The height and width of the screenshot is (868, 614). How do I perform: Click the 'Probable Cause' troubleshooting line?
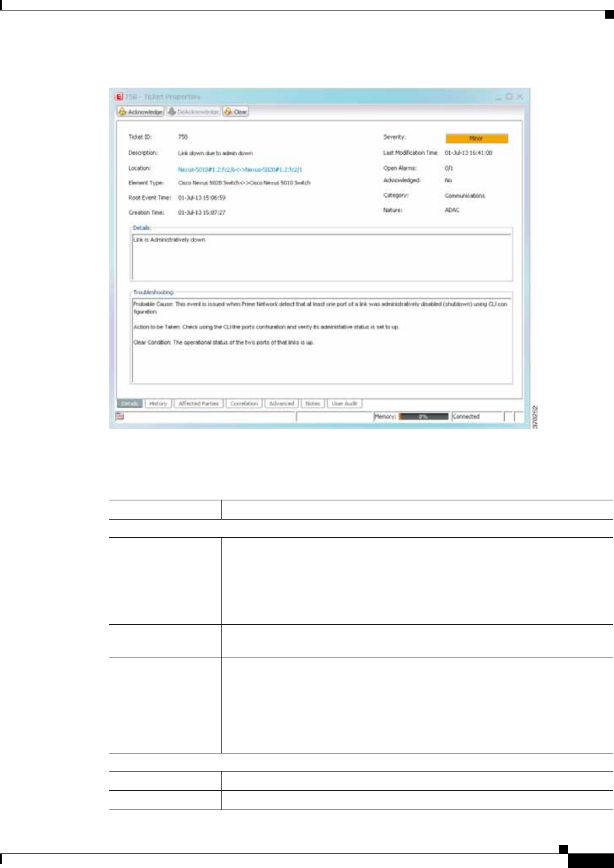(x=320, y=308)
